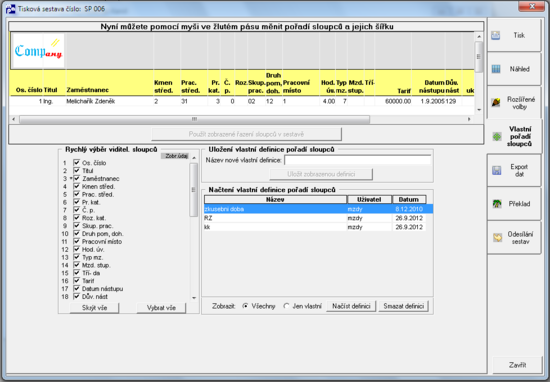This screenshot has height=382, width=550.
Task: Open the Náhled side tab
Action: (x=514, y=69)
